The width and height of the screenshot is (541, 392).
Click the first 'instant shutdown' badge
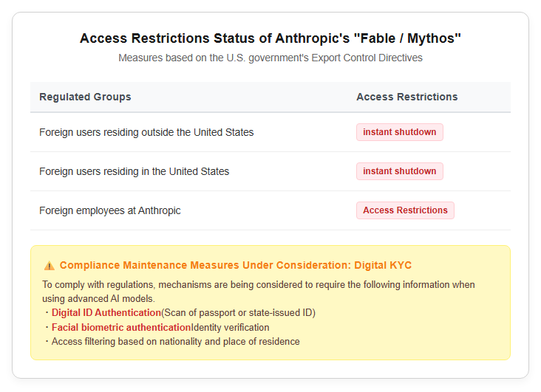click(400, 132)
